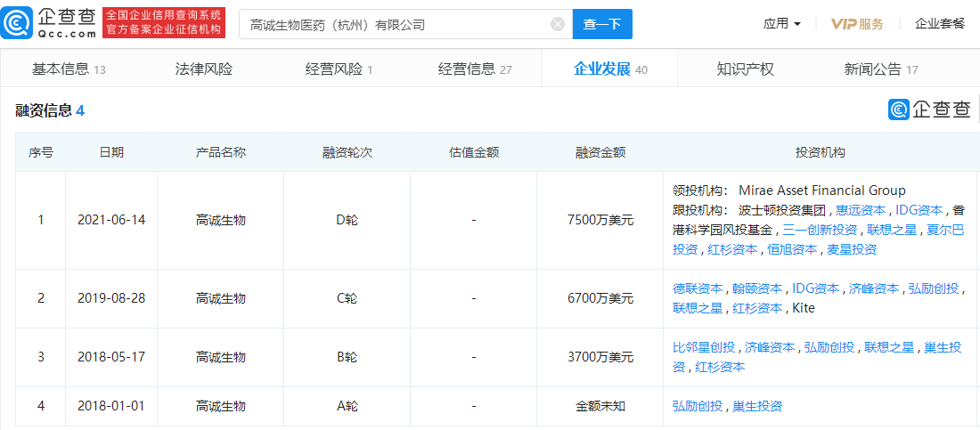980x430 pixels.
Task: Expand the 应用 dropdown menu
Action: tap(782, 24)
